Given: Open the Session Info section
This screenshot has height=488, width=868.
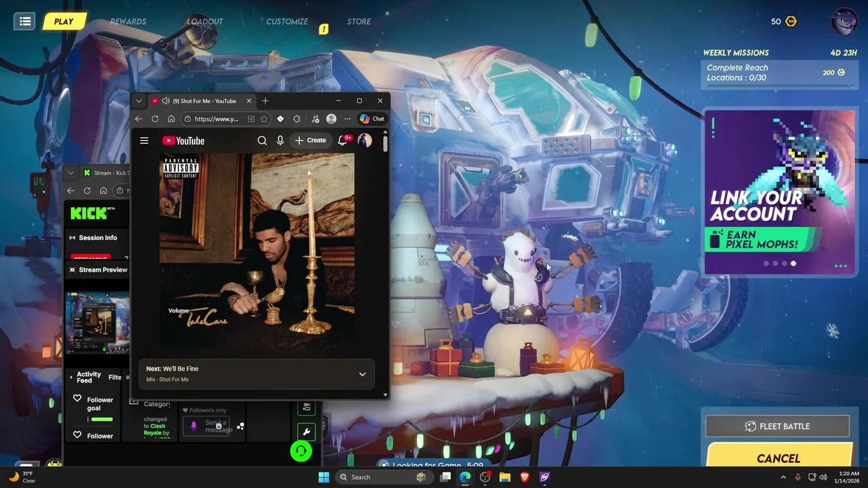Looking at the screenshot, I should tap(98, 238).
